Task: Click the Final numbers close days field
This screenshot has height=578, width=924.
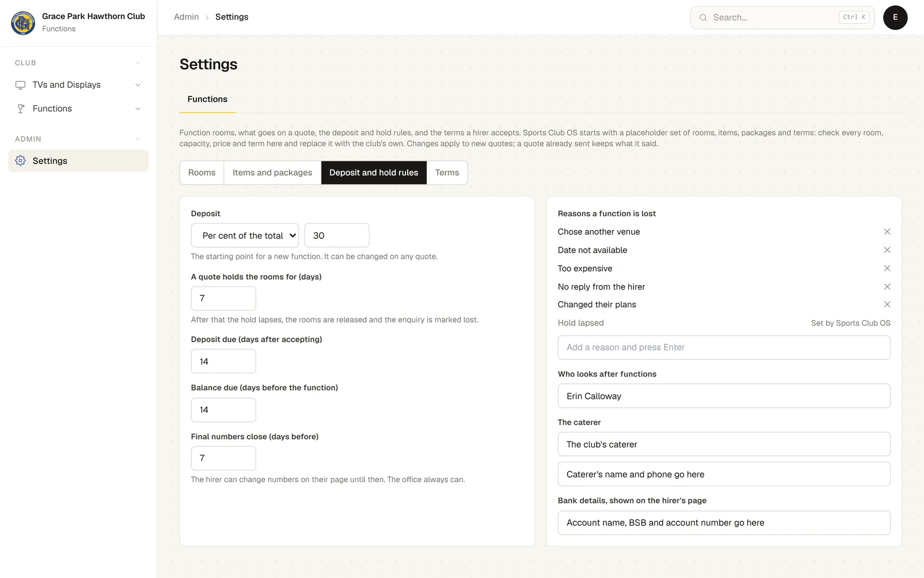Action: 223,458
